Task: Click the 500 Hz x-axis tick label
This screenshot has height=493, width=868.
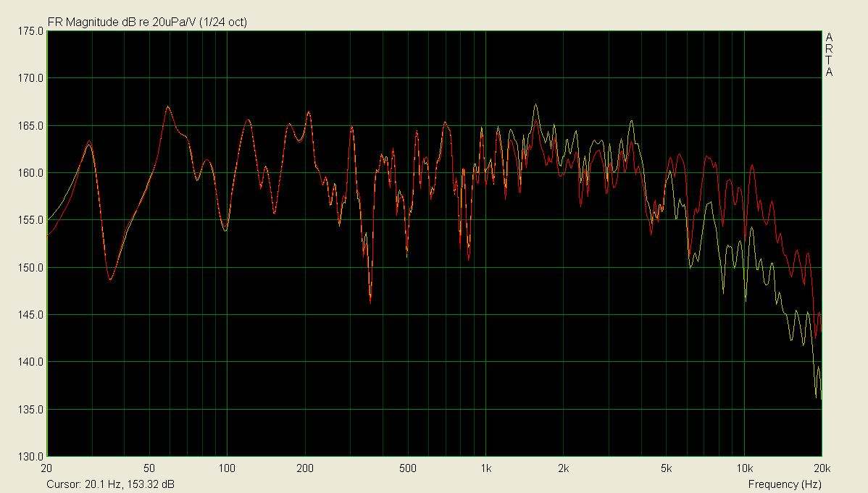Action: (x=407, y=467)
